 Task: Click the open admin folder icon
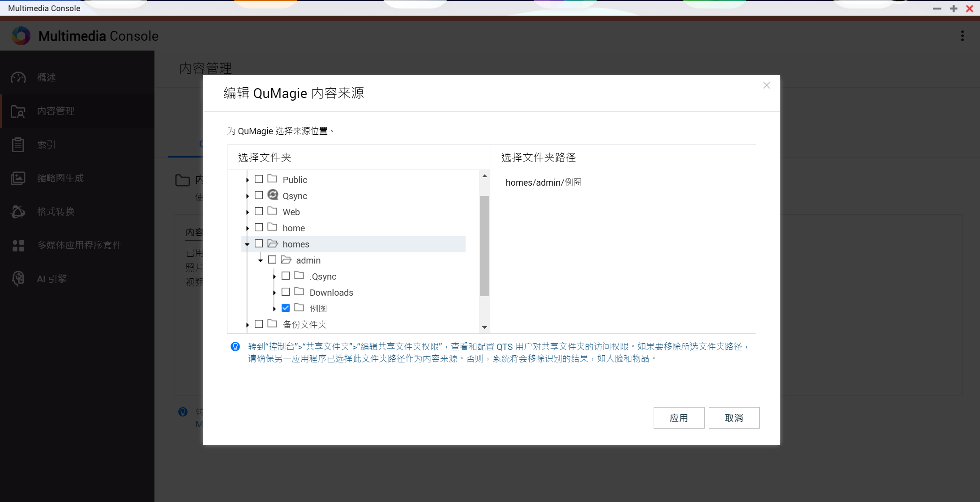coord(286,260)
